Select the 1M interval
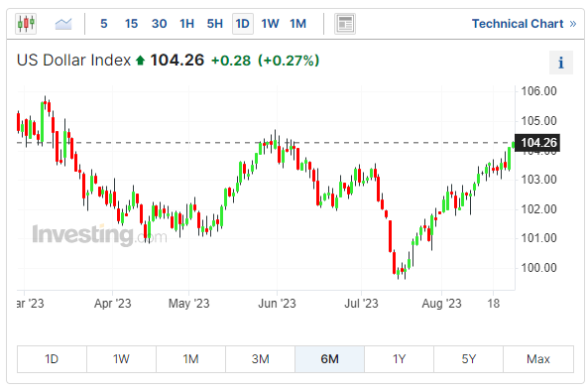Screen dimensions: 588x391 [x=298, y=24]
